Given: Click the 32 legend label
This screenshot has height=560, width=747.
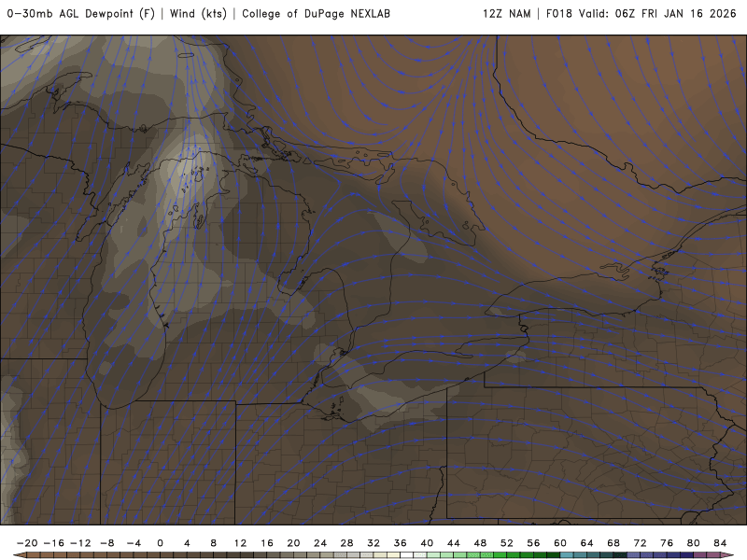Looking at the screenshot, I should point(373,543).
